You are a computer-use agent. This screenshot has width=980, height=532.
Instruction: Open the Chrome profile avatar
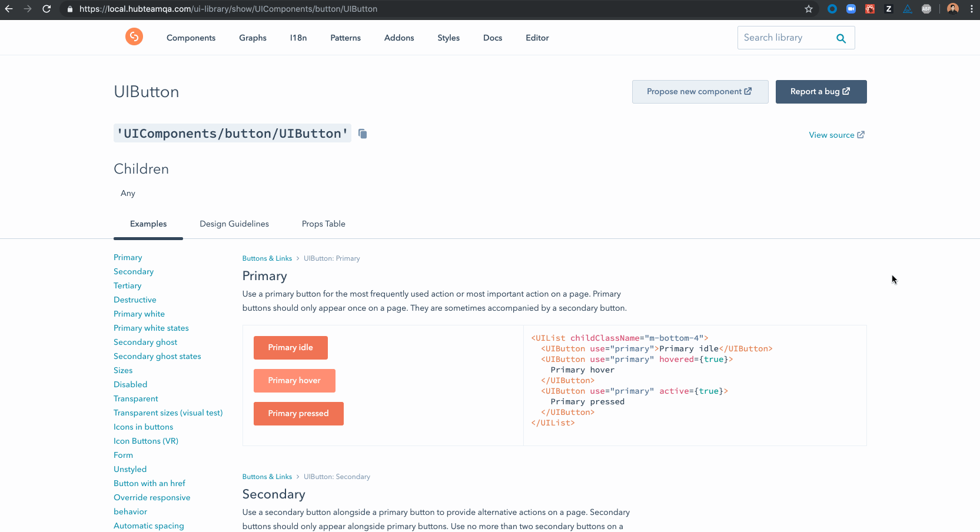(x=953, y=9)
